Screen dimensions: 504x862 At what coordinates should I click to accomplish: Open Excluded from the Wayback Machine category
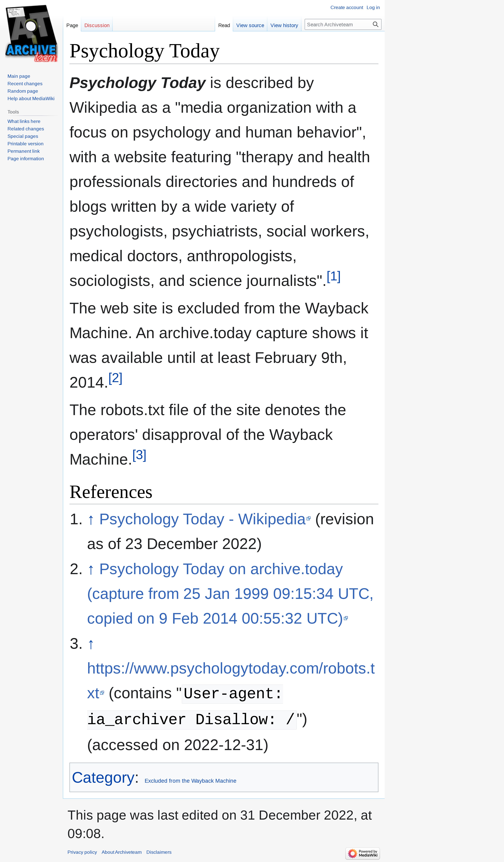point(191,781)
